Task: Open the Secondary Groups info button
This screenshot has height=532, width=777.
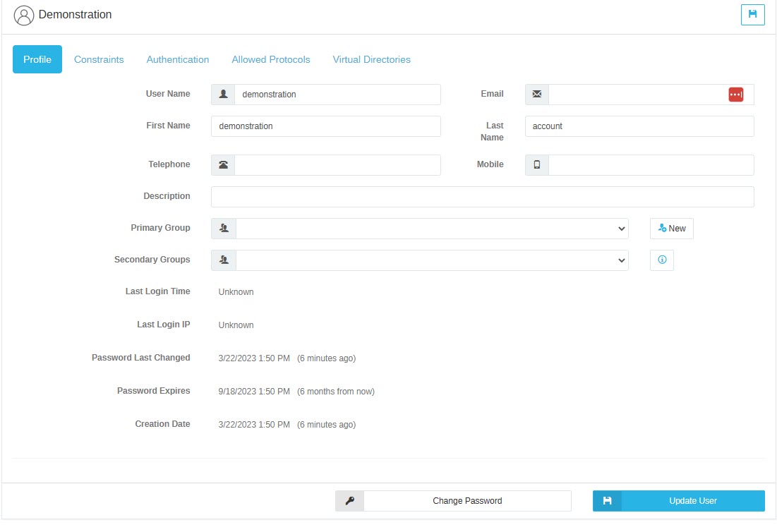Action: pyautogui.click(x=661, y=260)
